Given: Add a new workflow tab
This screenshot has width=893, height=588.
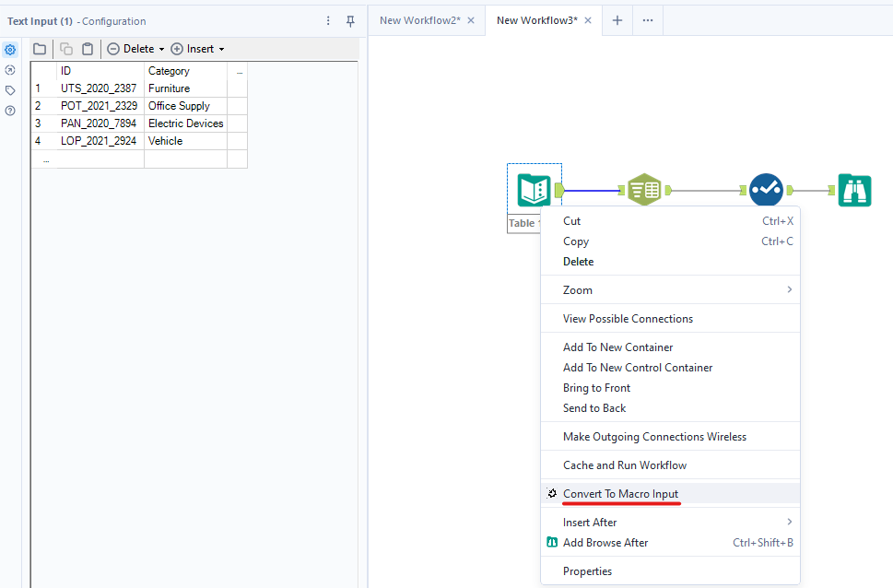Looking at the screenshot, I should (617, 20).
